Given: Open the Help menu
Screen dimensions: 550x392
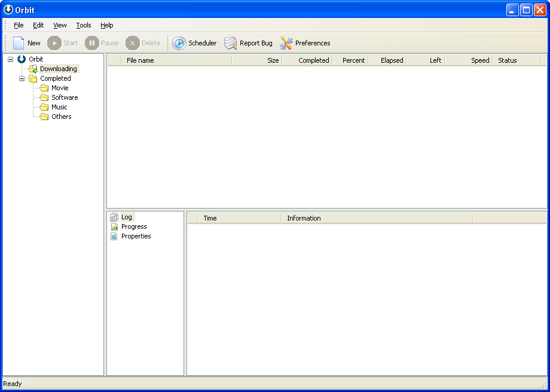Looking at the screenshot, I should [x=106, y=25].
